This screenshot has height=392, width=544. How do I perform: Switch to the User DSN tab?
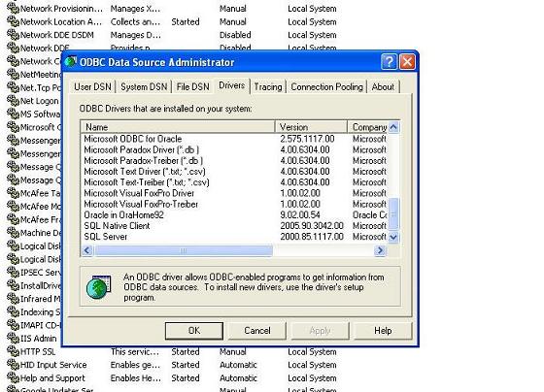(x=92, y=86)
